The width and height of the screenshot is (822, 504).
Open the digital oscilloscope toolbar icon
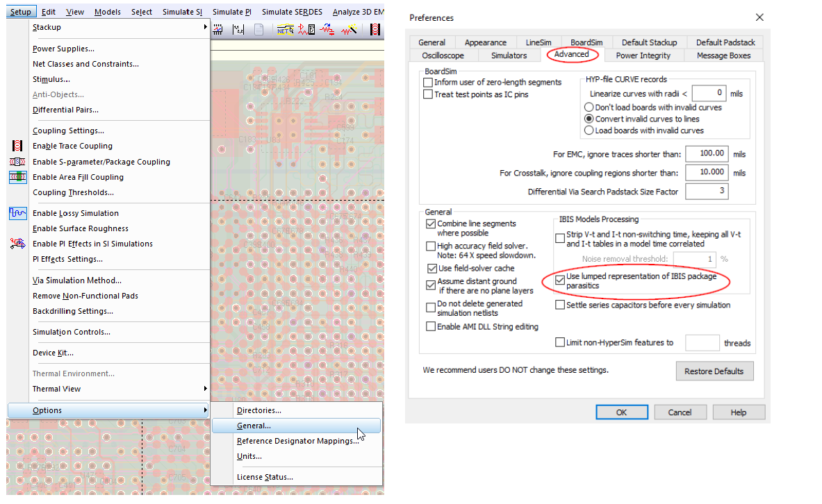click(x=218, y=30)
